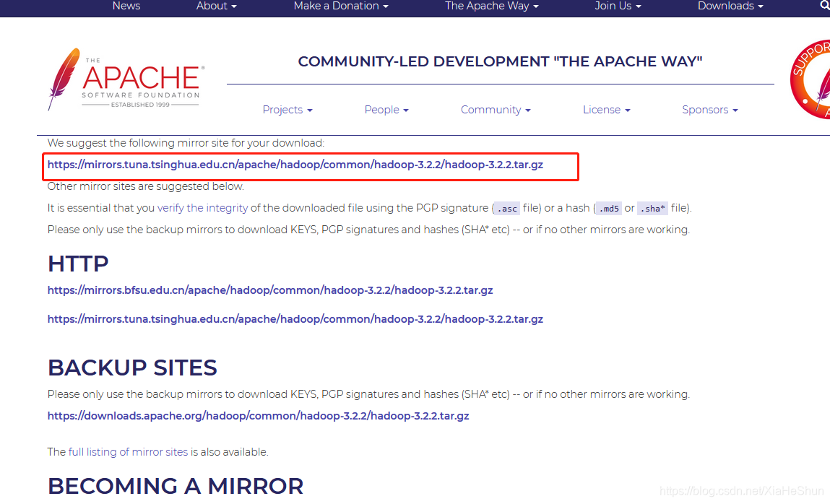This screenshot has width=830, height=504.
Task: Click the .asc code label
Action: click(x=507, y=209)
